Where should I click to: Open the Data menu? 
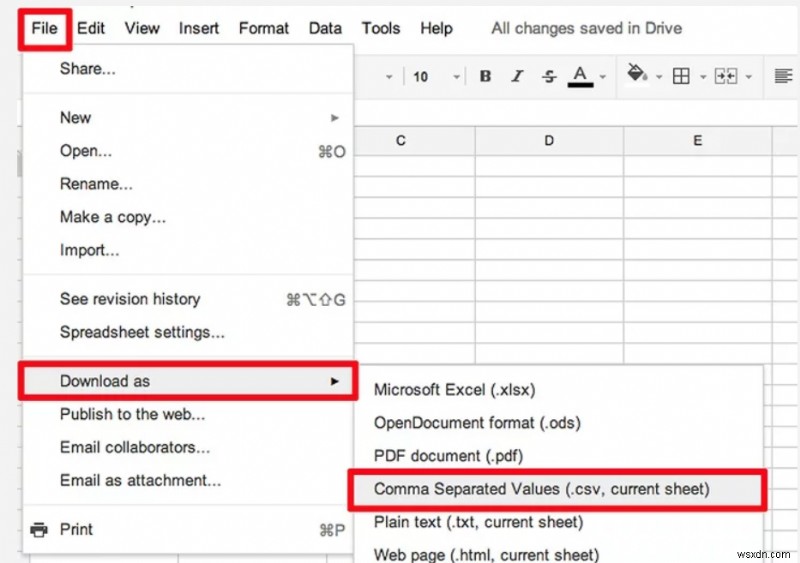coord(325,28)
